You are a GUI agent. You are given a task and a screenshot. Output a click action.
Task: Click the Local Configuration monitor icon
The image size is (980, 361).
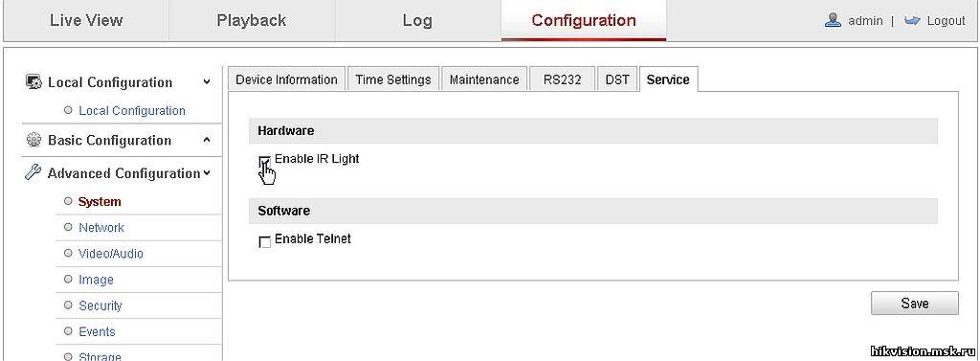click(x=33, y=82)
